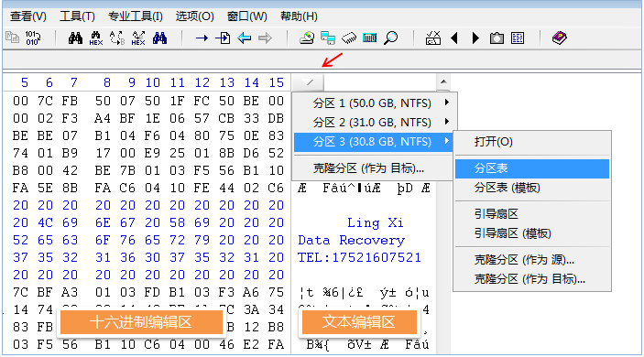The height and width of the screenshot is (357, 644).
Task: Open the 专业工具(I) menu
Action: (x=136, y=16)
